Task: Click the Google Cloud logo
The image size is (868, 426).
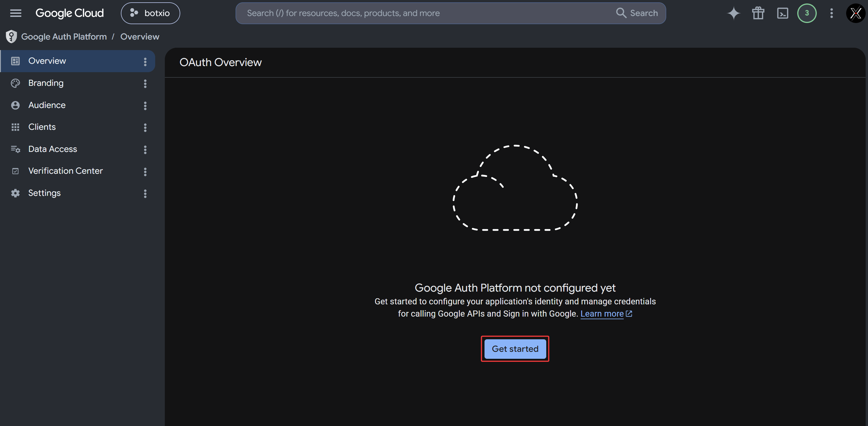Action: 70,13
